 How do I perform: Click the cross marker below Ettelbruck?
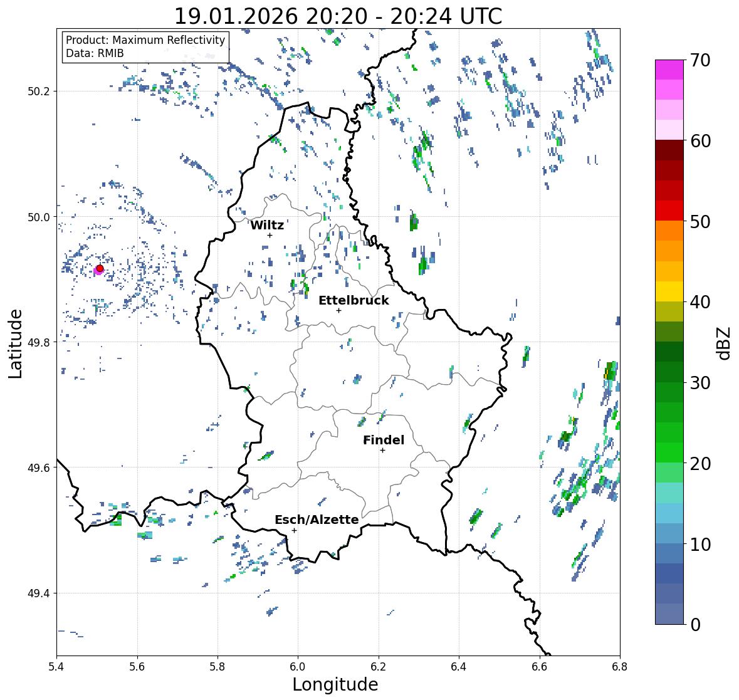tap(339, 310)
